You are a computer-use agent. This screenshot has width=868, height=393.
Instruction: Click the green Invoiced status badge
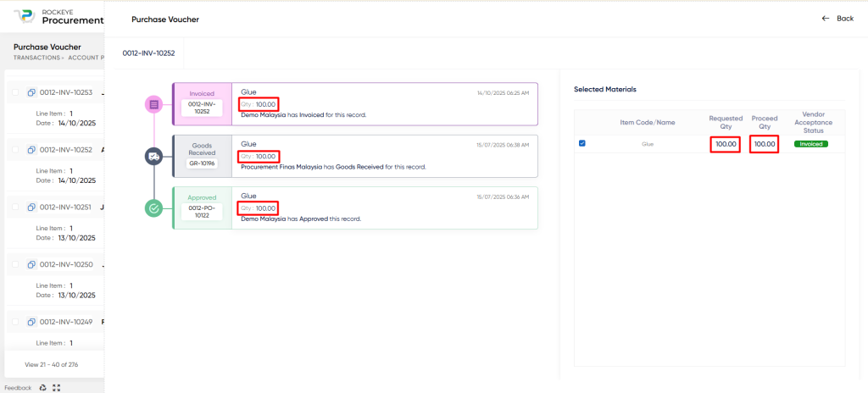810,144
